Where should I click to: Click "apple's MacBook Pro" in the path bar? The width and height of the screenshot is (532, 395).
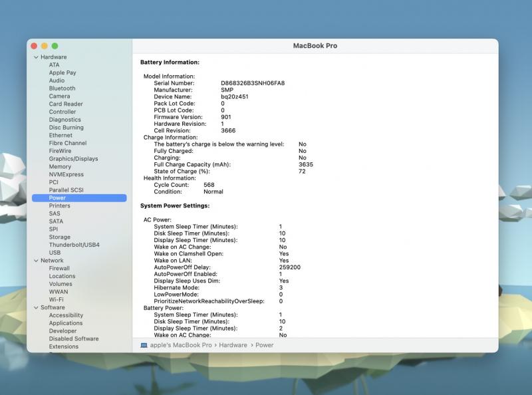tap(181, 345)
